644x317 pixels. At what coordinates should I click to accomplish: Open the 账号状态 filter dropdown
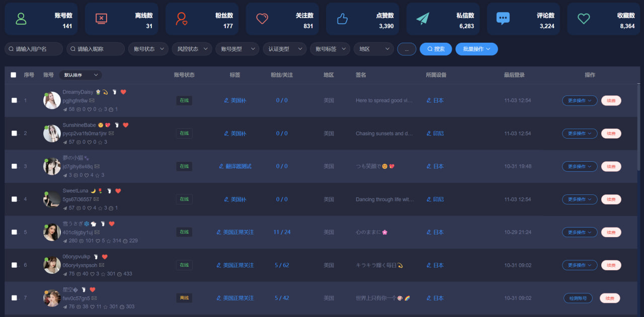(x=148, y=49)
